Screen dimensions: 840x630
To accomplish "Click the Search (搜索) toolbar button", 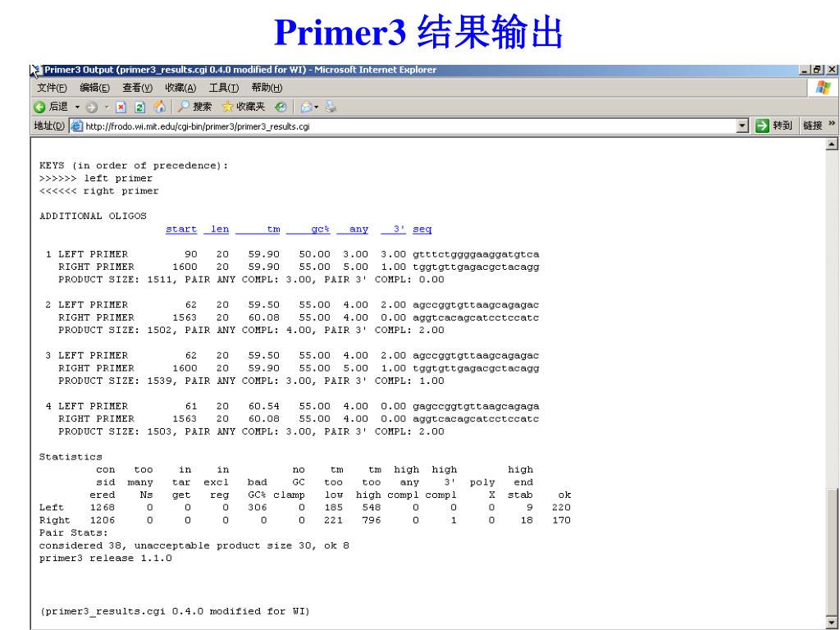I will pyautogui.click(x=194, y=107).
